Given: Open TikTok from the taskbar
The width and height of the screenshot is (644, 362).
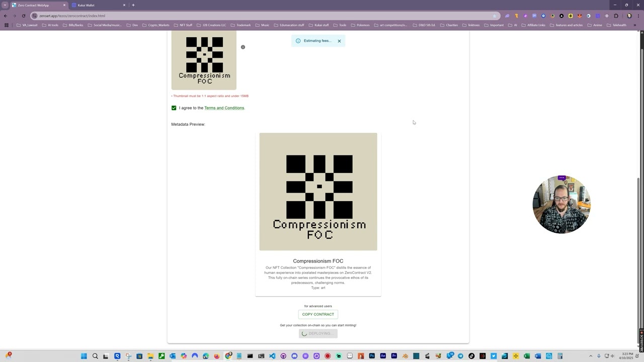Looking at the screenshot, I should click(471, 356).
